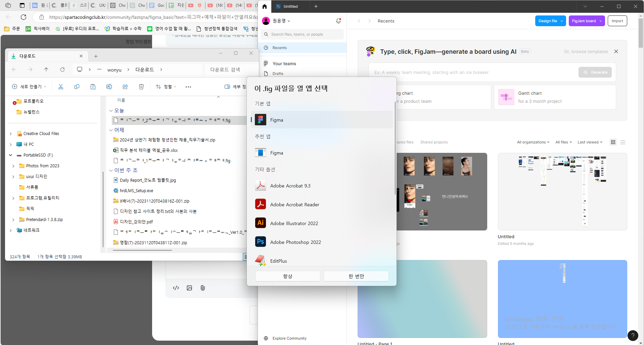Screen dimensions: 644x345
Task: Open Gantt chart template card
Action: 555,97
